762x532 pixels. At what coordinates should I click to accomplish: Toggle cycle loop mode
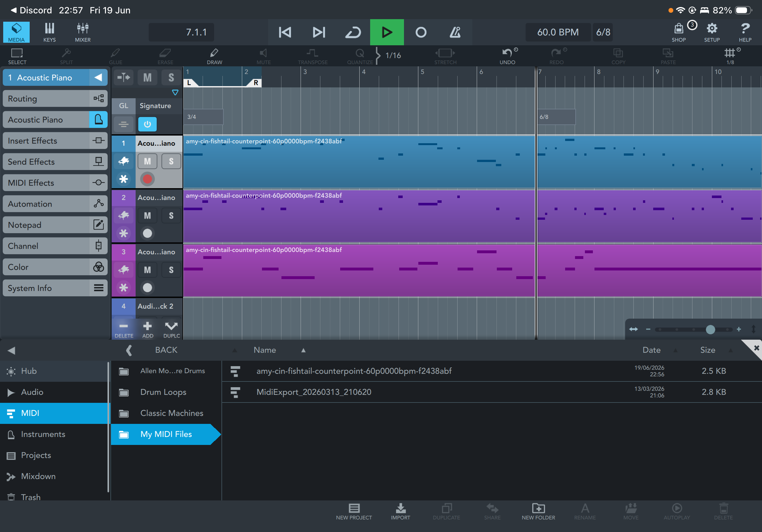click(x=353, y=32)
